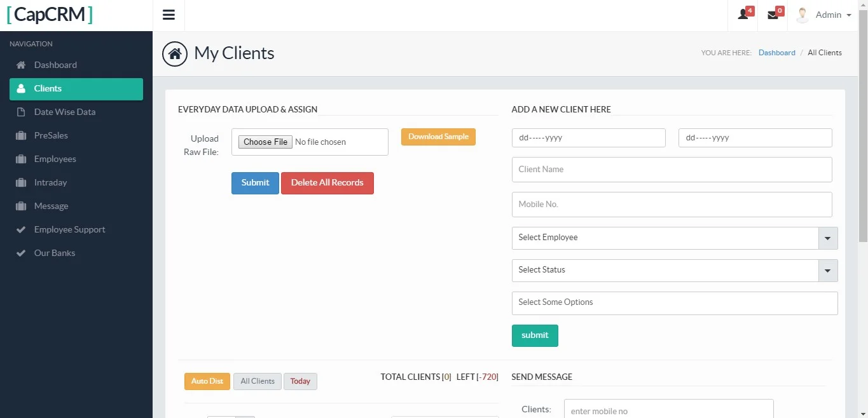This screenshot has width=868, height=418.
Task: Click the Auto Dist button
Action: (207, 381)
